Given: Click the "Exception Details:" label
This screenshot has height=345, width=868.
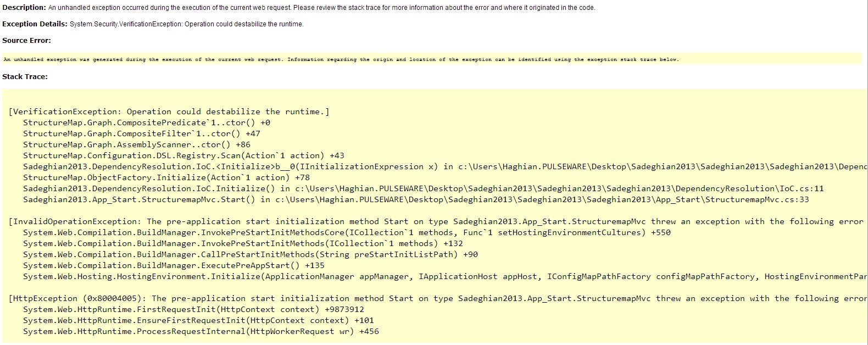Looking at the screenshot, I should [35, 24].
